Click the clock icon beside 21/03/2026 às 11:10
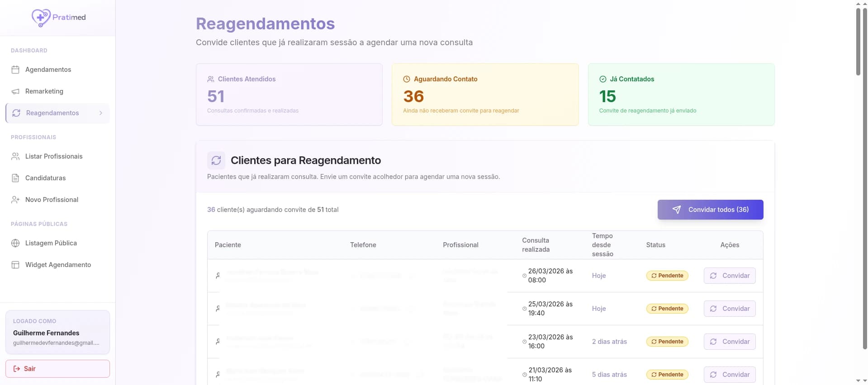 pyautogui.click(x=524, y=375)
